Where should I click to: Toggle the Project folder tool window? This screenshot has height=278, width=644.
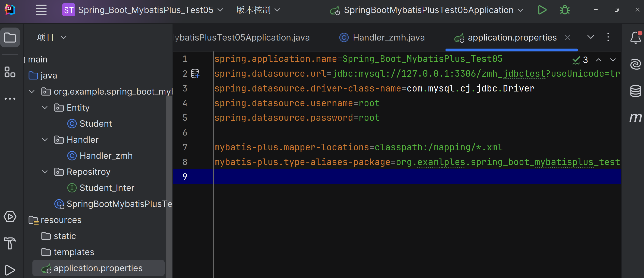pos(10,37)
